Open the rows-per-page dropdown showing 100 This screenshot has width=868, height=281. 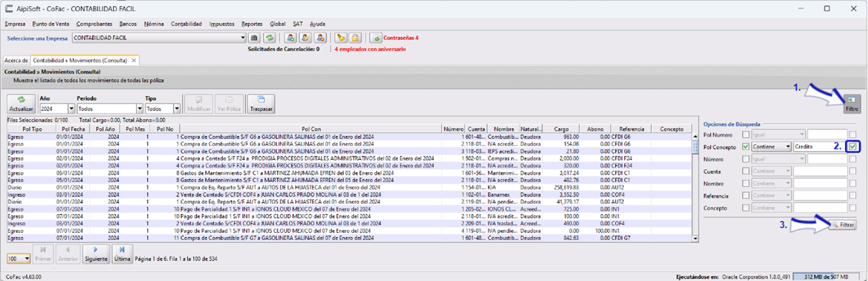coord(18,259)
